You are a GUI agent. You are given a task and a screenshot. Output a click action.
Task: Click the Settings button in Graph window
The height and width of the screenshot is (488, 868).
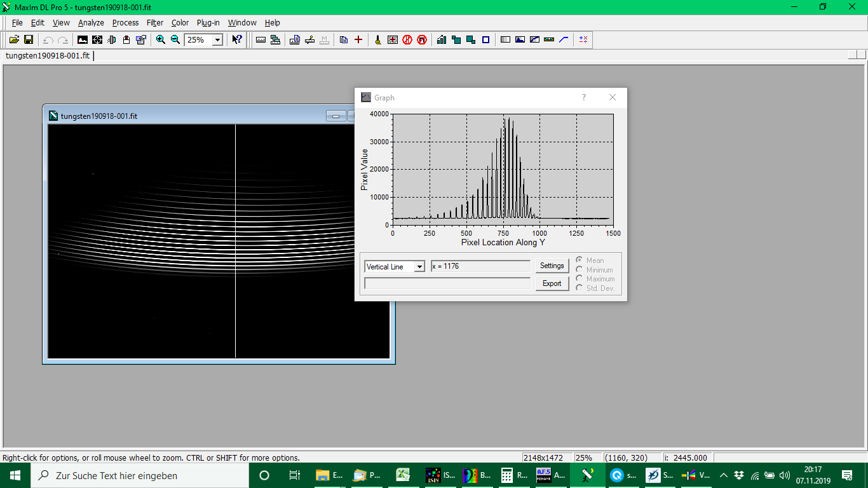pyautogui.click(x=552, y=266)
